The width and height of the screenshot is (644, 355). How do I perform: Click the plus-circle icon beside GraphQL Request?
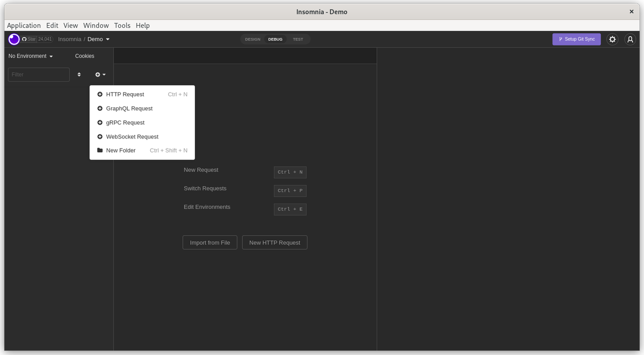pos(100,108)
